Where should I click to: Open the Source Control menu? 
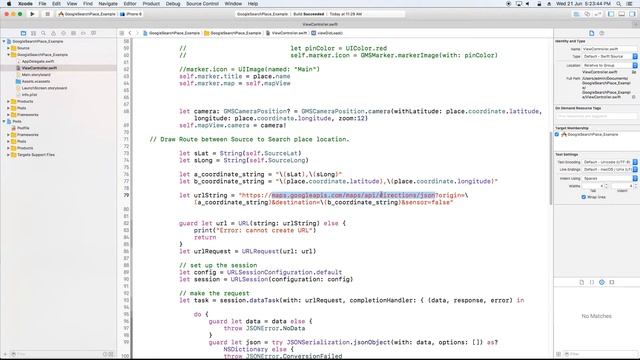(x=202, y=4)
